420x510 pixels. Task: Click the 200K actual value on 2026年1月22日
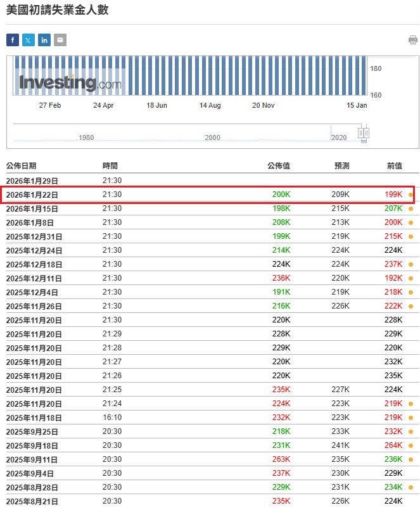[281, 194]
